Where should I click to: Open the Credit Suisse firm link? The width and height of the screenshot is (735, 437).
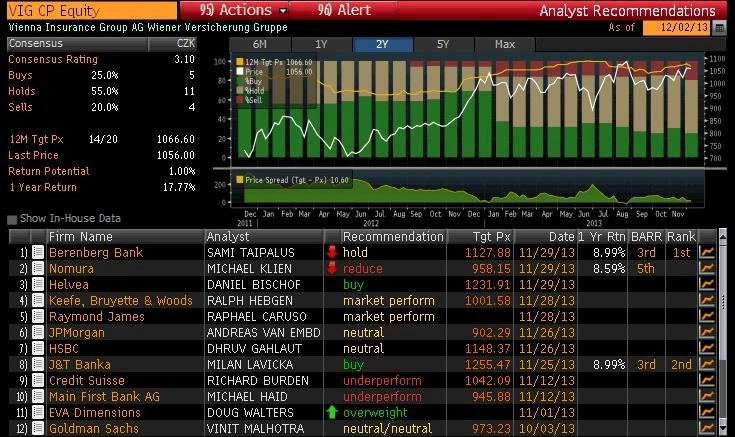point(87,380)
